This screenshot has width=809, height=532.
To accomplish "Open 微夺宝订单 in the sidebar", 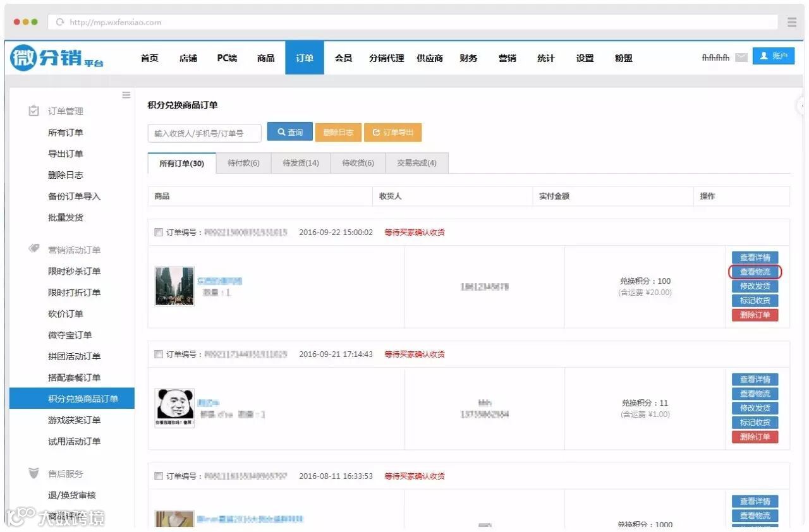I will pyautogui.click(x=70, y=335).
